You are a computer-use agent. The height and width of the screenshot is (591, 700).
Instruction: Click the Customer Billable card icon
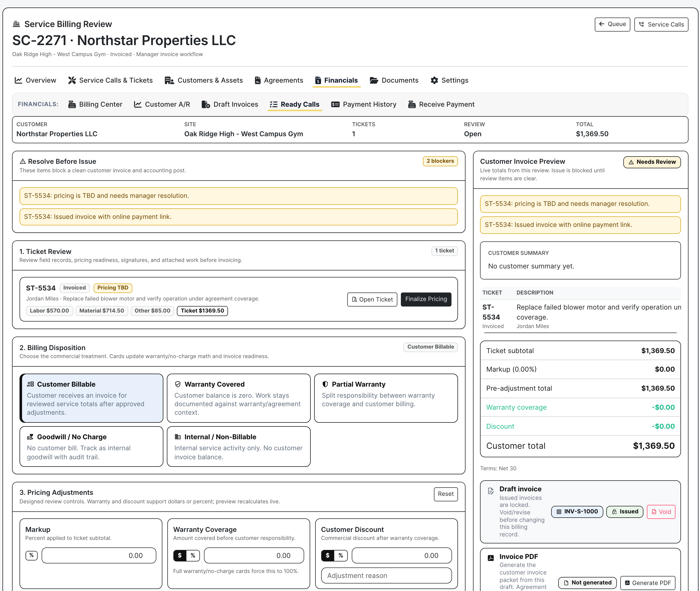tap(31, 384)
